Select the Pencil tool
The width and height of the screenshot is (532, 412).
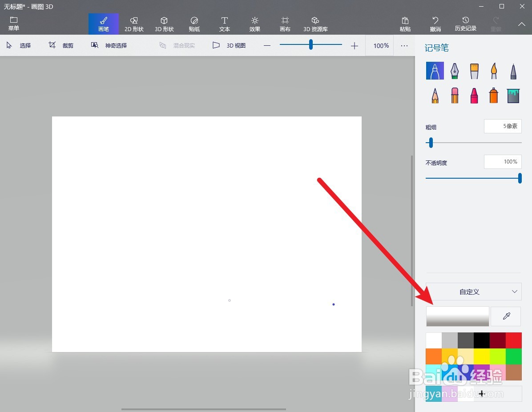pos(435,95)
